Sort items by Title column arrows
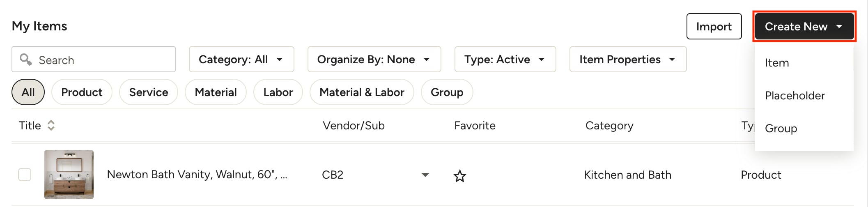The width and height of the screenshot is (868, 207). pos(51,125)
